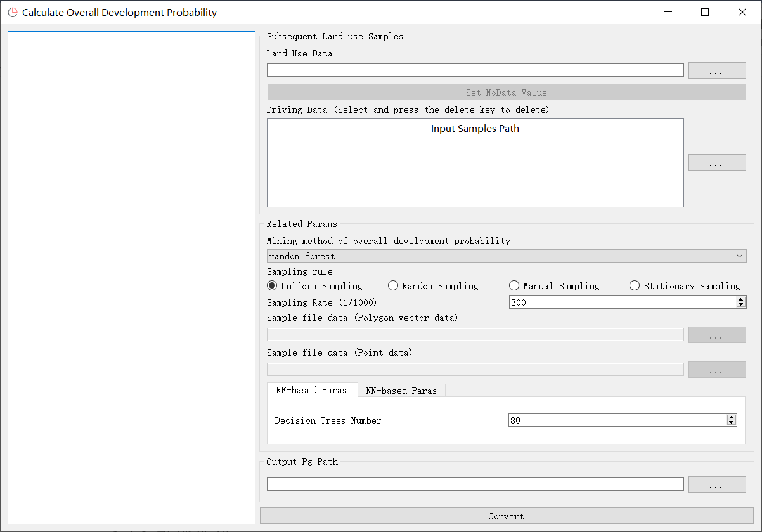This screenshot has height=532, width=762.
Task: Click in Land Use Data path field
Action: coord(475,70)
